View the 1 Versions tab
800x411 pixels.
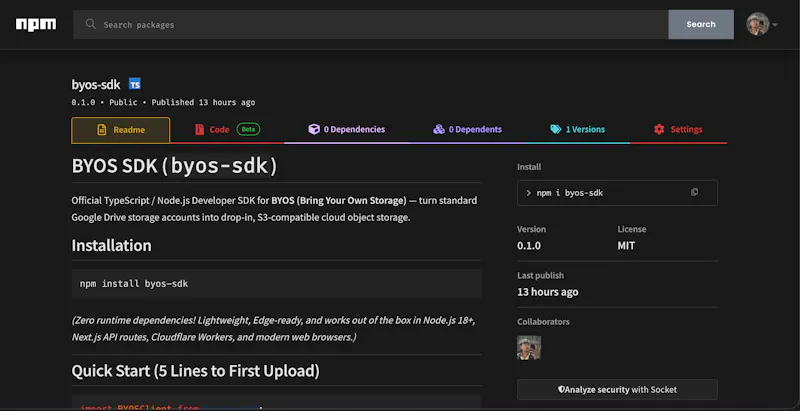(578, 130)
